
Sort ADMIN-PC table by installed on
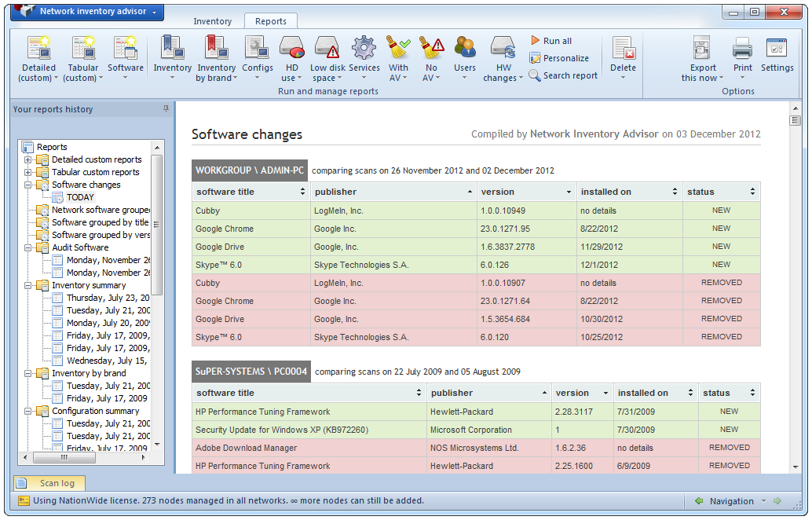tap(629, 192)
